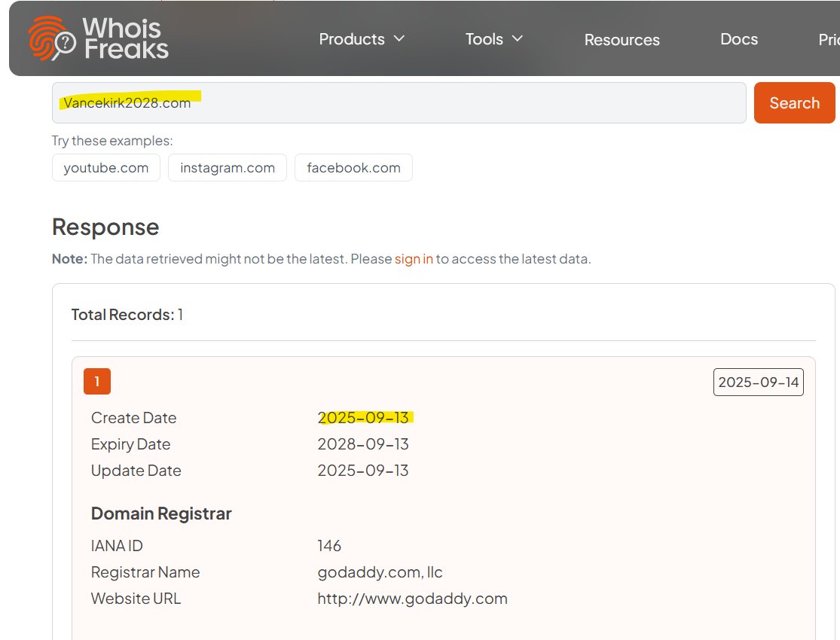Open the Docs page
Image resolution: width=840 pixels, height=640 pixels.
point(739,39)
